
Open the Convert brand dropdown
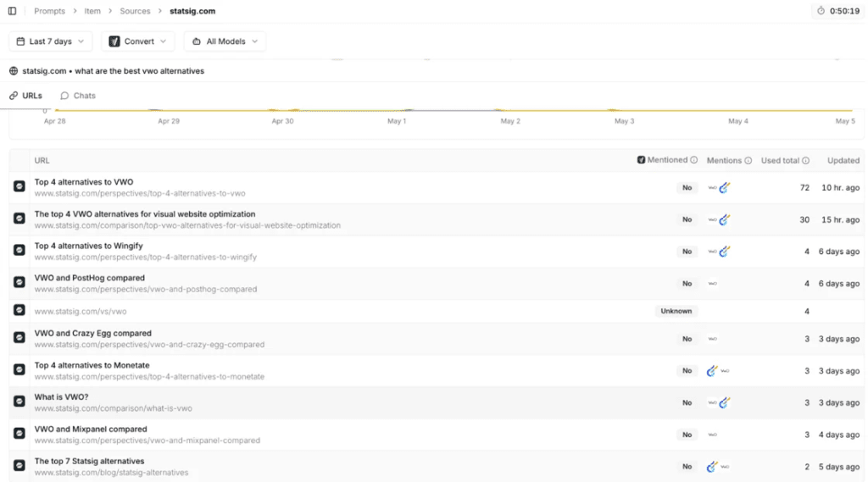pos(138,42)
